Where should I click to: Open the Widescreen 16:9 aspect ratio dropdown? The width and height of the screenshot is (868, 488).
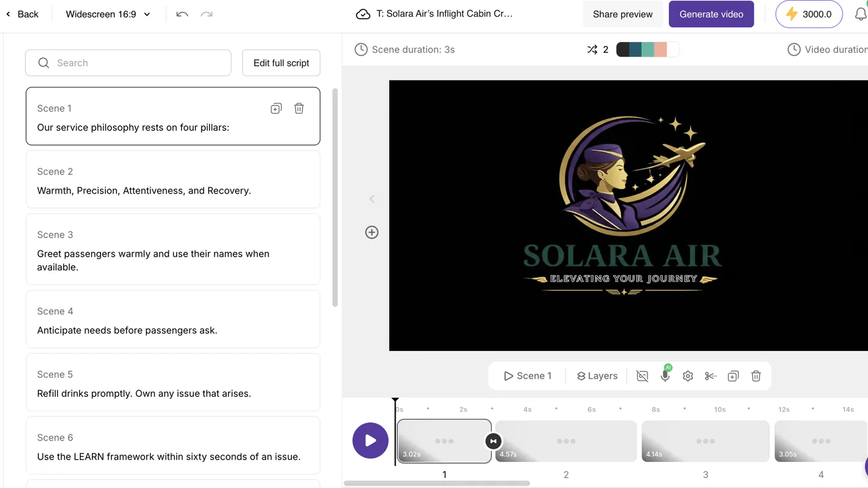108,14
